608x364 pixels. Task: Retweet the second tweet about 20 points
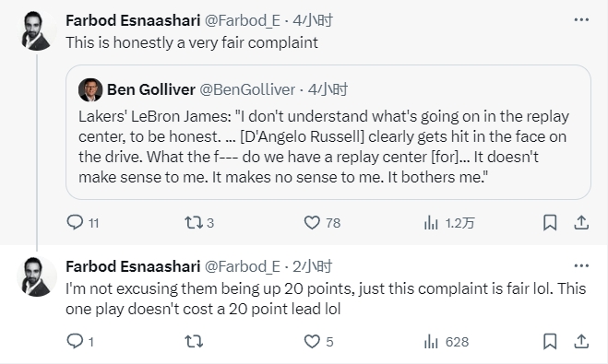coord(194,342)
